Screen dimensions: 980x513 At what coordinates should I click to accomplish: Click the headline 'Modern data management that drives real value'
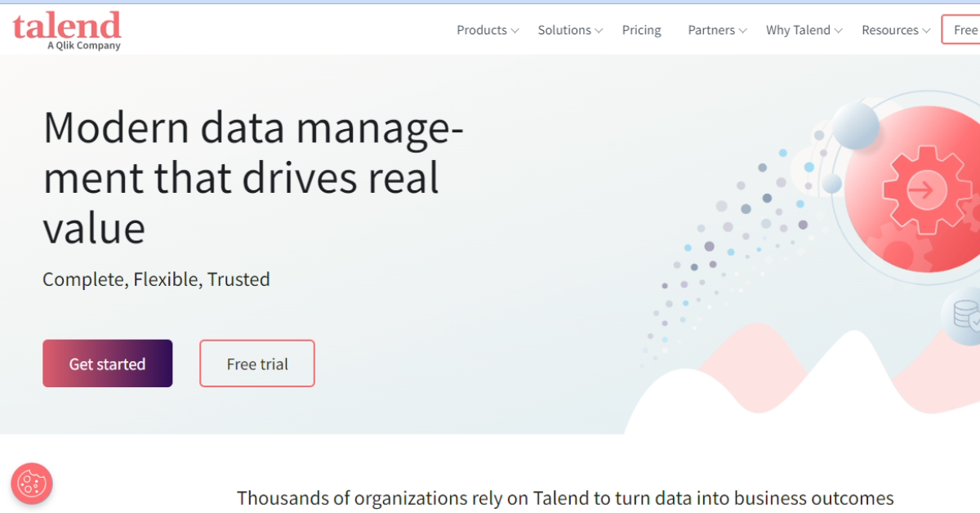click(253, 177)
